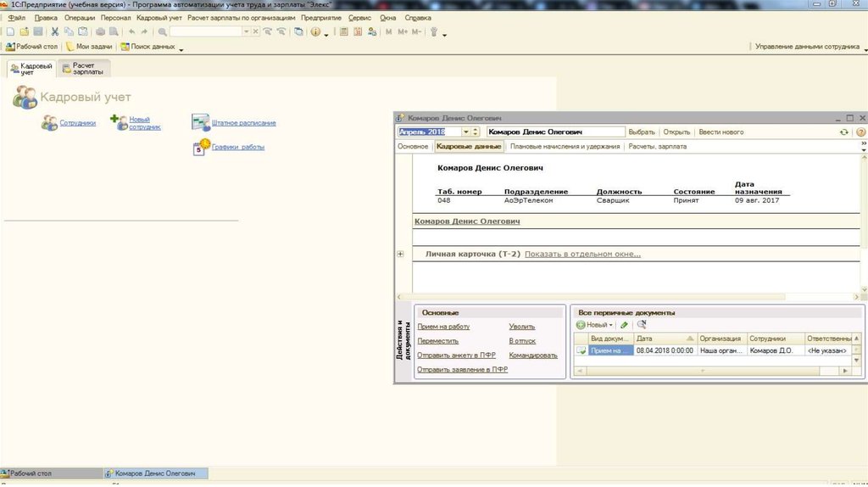
Task: Click the Графики работы calendar icon
Action: 201,147
